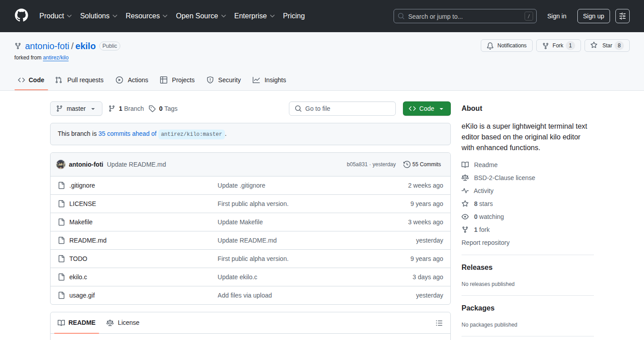Open the README.md file
The image size is (644, 340).
pyautogui.click(x=88, y=240)
